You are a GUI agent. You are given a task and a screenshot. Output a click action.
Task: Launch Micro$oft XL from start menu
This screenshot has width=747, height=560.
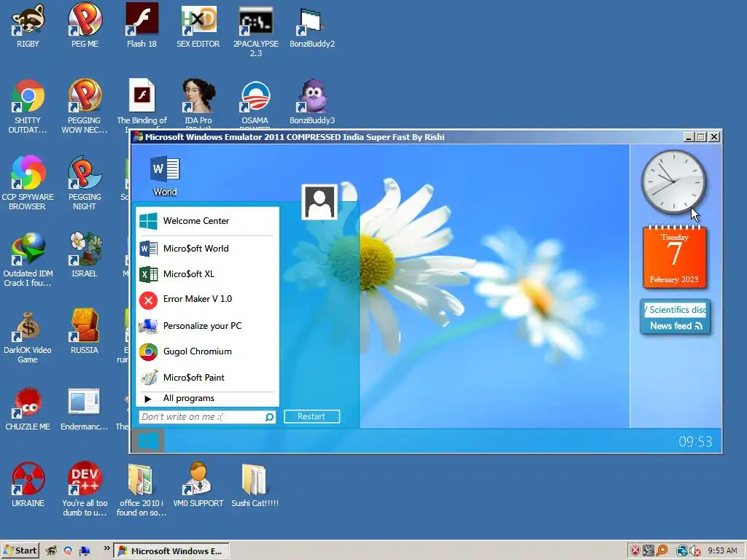tap(207, 274)
